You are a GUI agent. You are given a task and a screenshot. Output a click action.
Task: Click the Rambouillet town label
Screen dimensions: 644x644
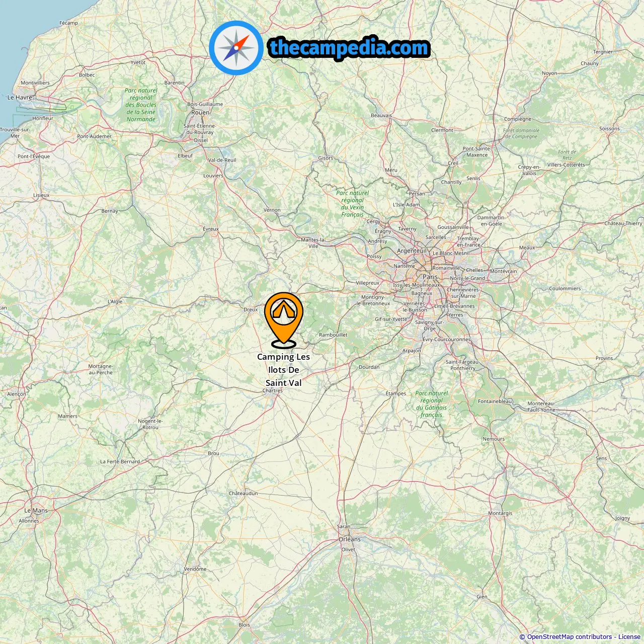click(x=333, y=335)
